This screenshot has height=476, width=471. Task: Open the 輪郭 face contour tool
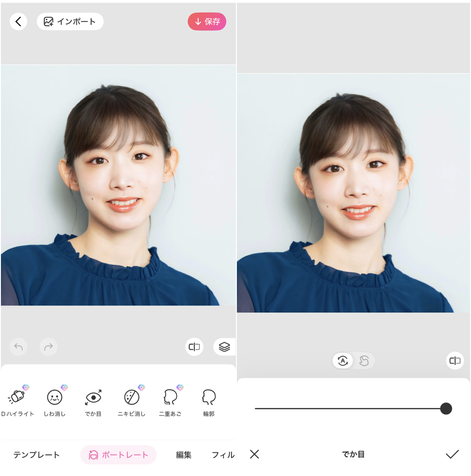(208, 400)
